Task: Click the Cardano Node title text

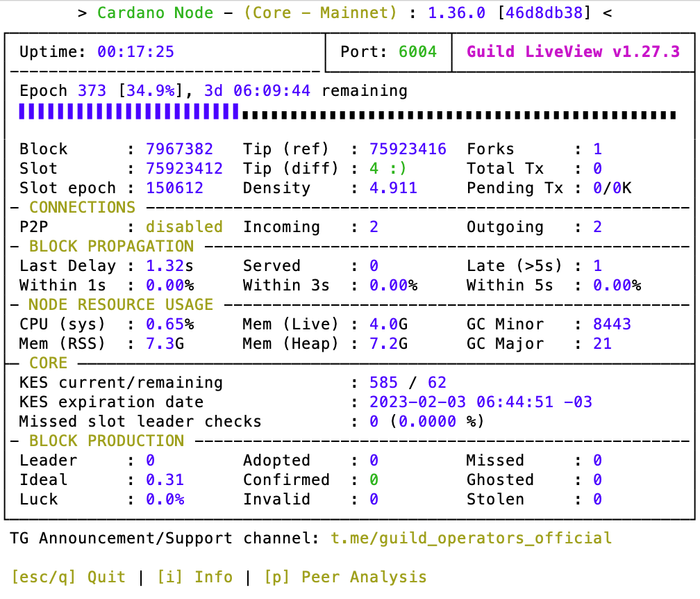Action: click(x=156, y=13)
